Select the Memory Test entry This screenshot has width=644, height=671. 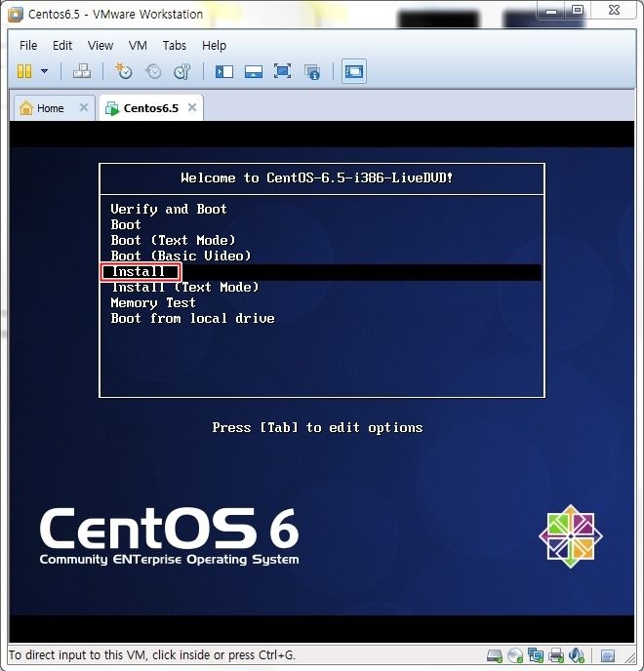tap(153, 303)
